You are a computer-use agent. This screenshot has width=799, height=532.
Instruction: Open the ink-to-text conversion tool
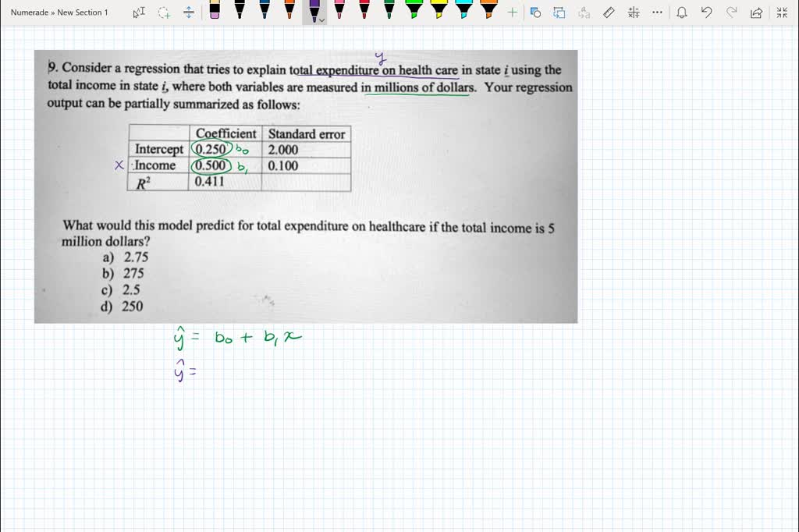(582, 12)
